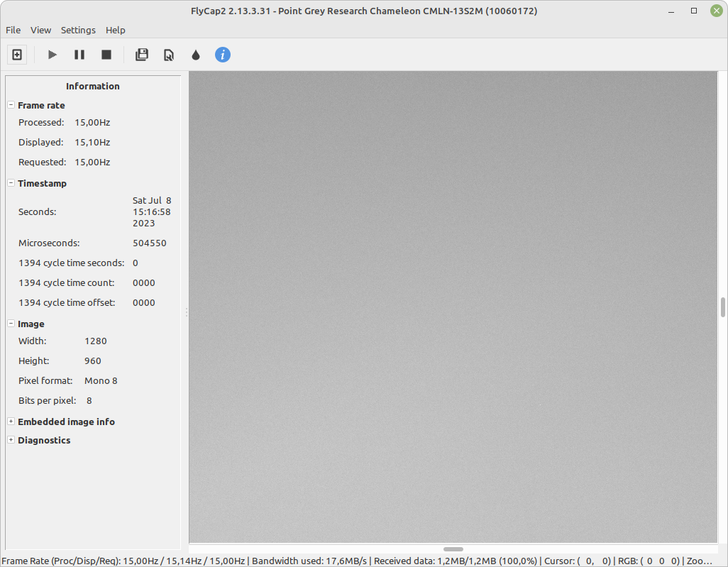Open the File menu
The width and height of the screenshot is (728, 567).
click(x=13, y=30)
